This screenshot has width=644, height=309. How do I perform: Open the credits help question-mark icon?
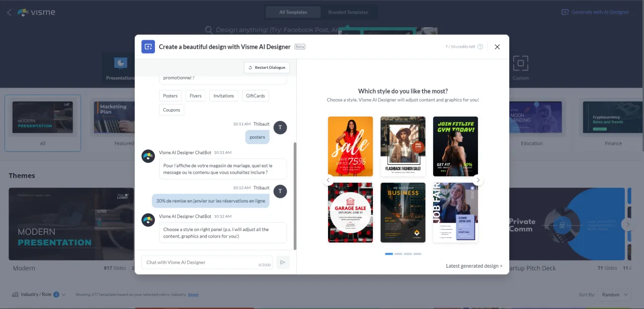tap(480, 47)
